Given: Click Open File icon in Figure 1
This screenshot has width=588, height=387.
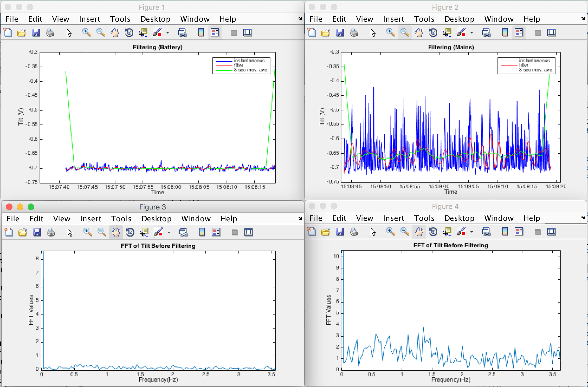Looking at the screenshot, I should tap(21, 33).
